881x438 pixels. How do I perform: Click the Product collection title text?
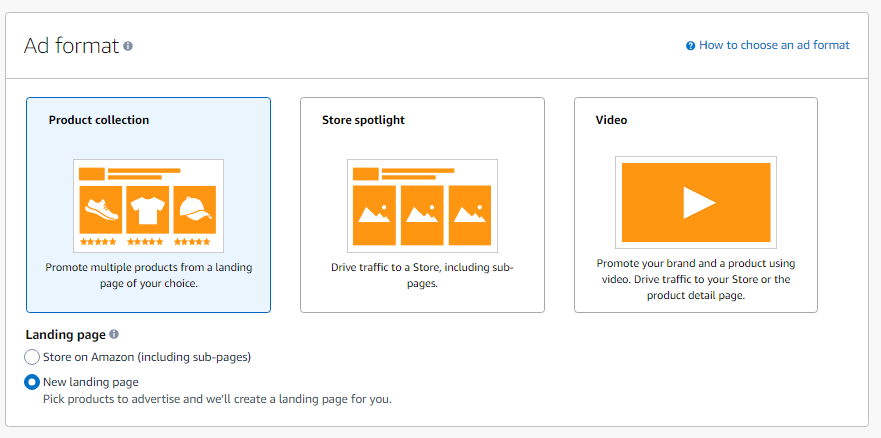click(99, 120)
